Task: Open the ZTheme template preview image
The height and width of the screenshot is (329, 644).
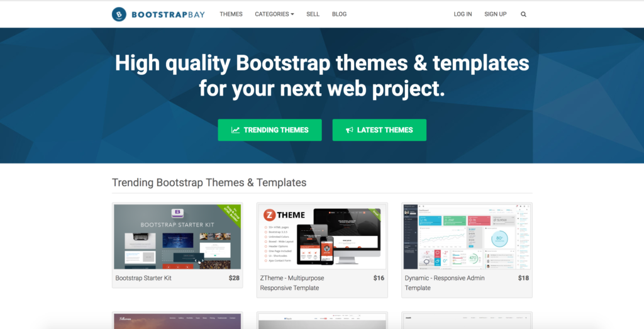Action: pos(322,237)
